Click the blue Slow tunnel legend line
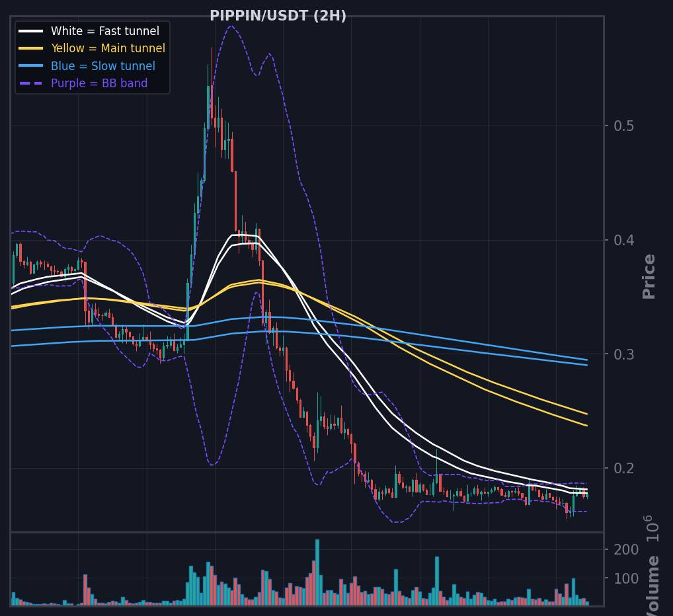The height and width of the screenshot is (616, 673). coord(31,66)
